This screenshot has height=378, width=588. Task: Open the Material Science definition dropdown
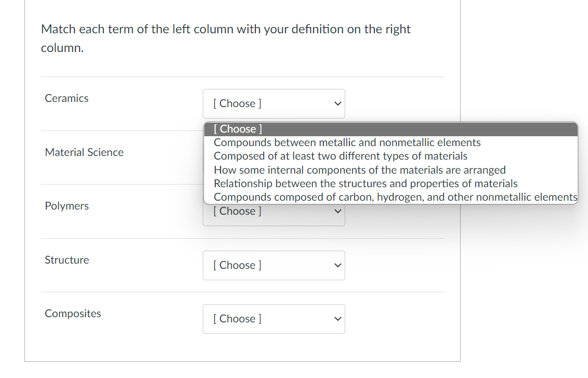pos(273,158)
